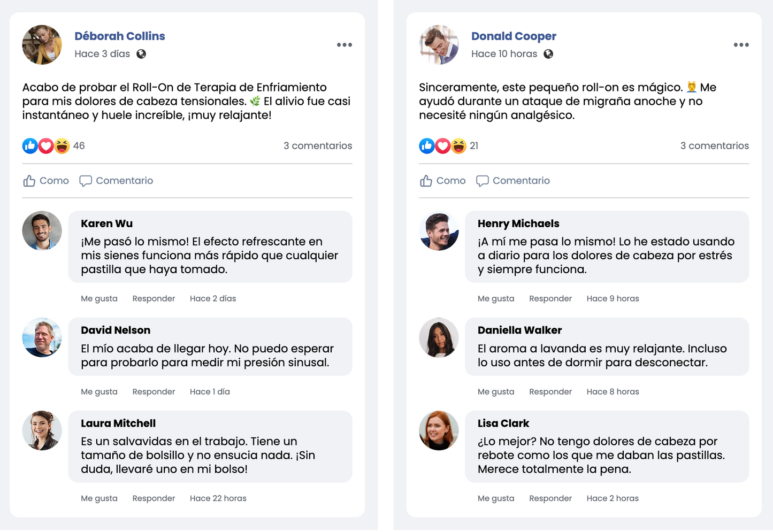This screenshot has width=773, height=532.
Task: Open Déborah Collins' profile name link
Action: click(120, 36)
